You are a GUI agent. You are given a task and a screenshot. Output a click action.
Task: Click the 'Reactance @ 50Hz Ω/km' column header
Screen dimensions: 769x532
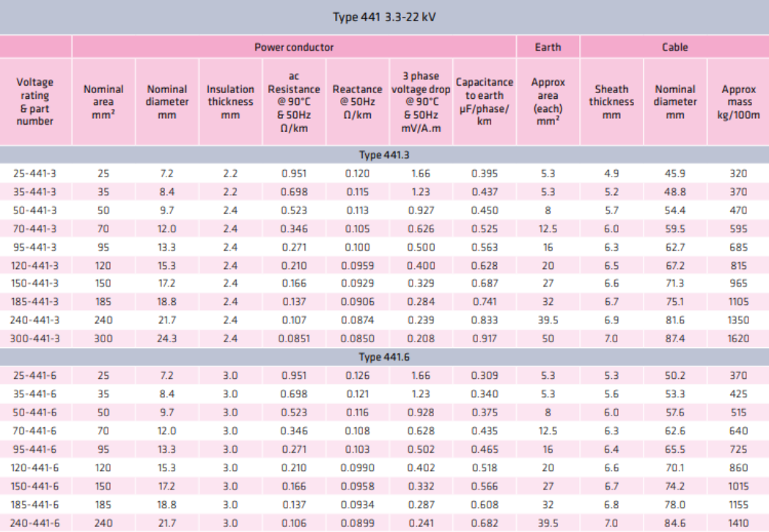click(357, 102)
